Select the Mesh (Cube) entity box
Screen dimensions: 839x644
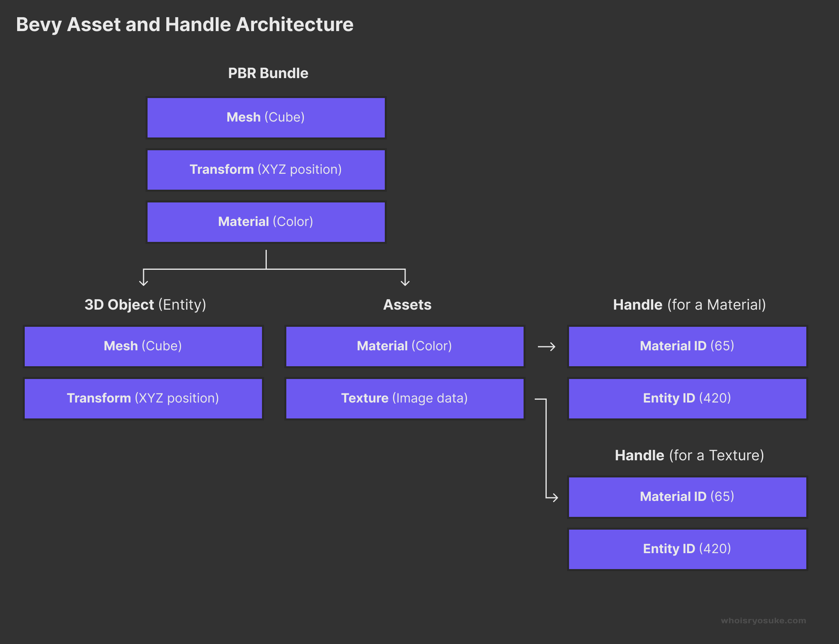point(143,346)
